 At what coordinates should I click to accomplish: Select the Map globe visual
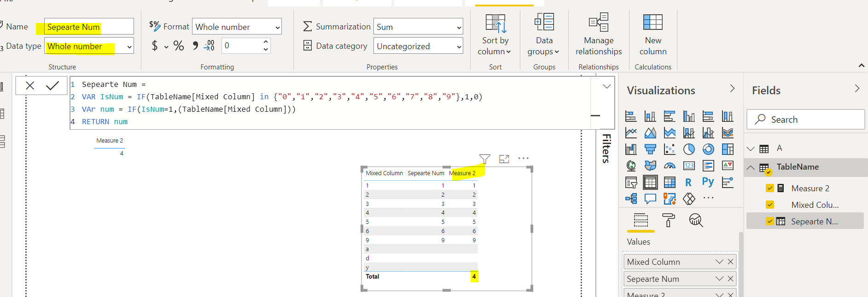(x=631, y=166)
